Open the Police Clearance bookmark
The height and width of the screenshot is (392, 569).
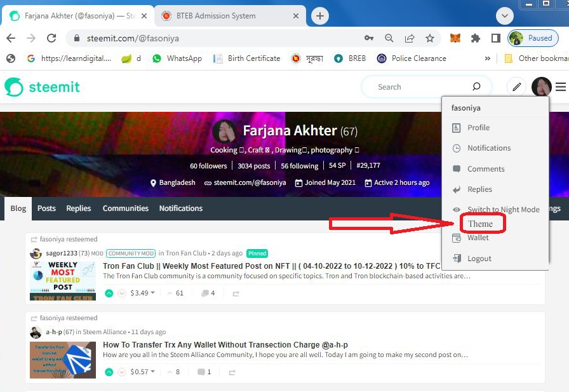412,58
